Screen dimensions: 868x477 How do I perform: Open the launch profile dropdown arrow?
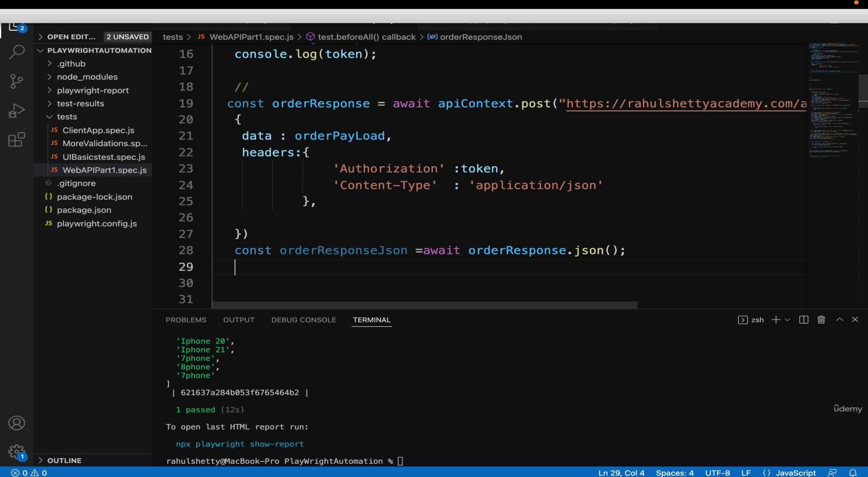788,320
